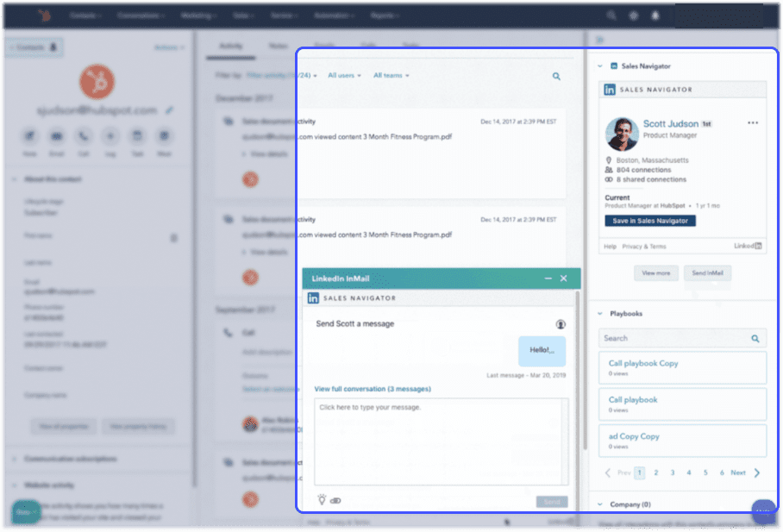Click LinkedIn logo in the InMail panel header
The image size is (783, 532).
313,298
